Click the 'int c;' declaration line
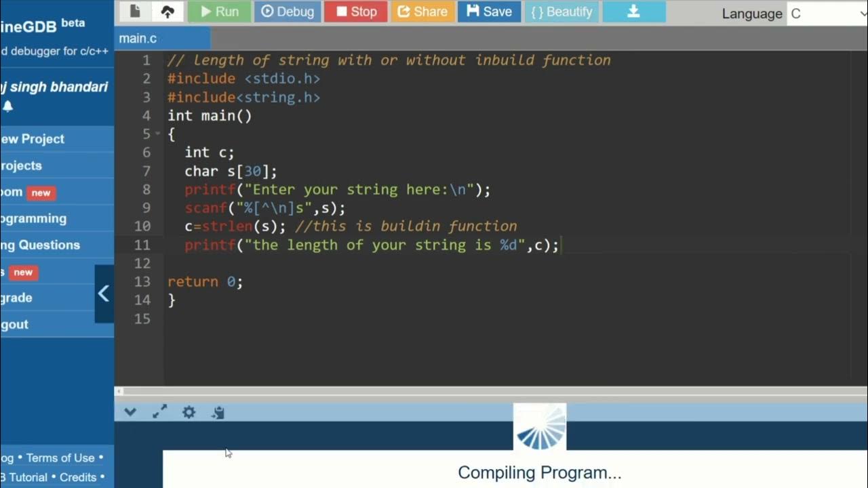This screenshot has height=488, width=868. pyautogui.click(x=210, y=152)
